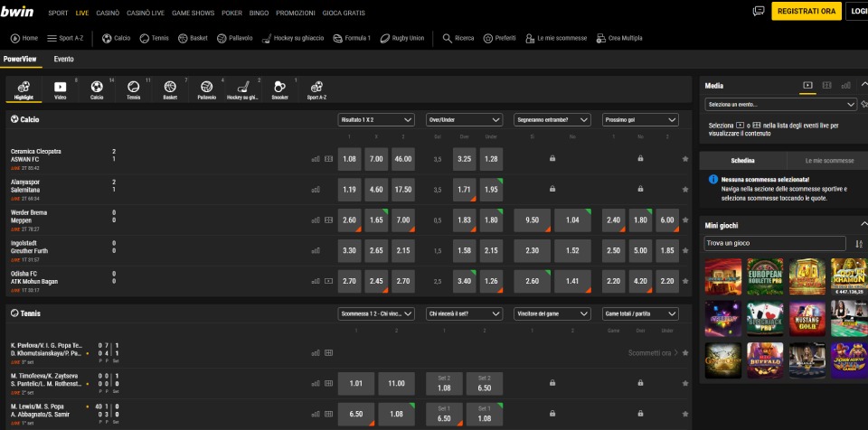Switch to Le mie scommesse betslip tab
Image resolution: width=868 pixels, height=430 pixels.
tap(829, 161)
